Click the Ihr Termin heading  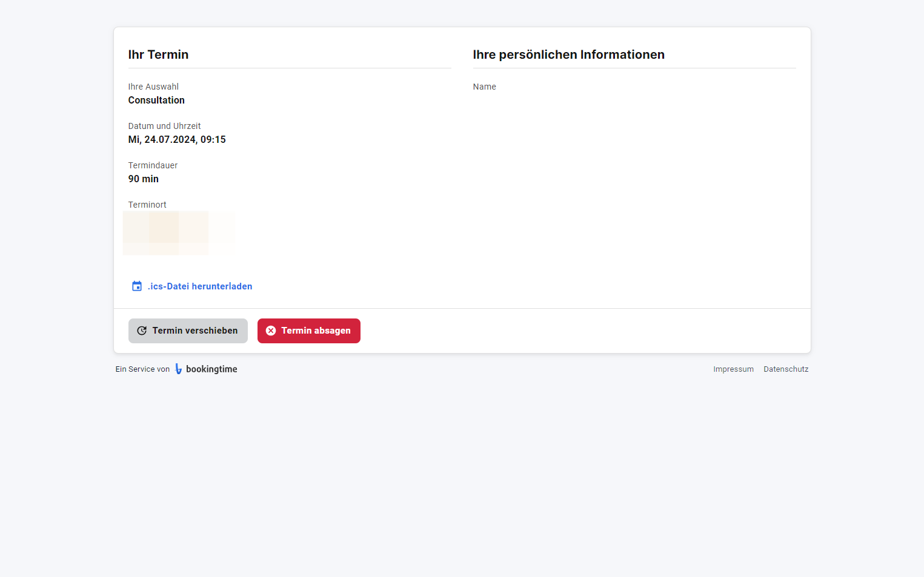158,54
